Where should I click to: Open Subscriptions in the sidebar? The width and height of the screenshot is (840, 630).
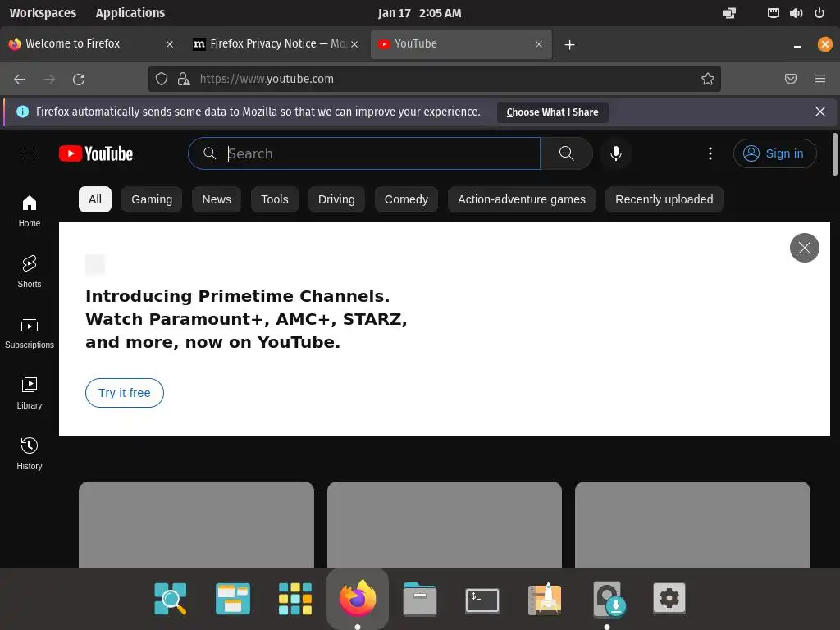30,333
